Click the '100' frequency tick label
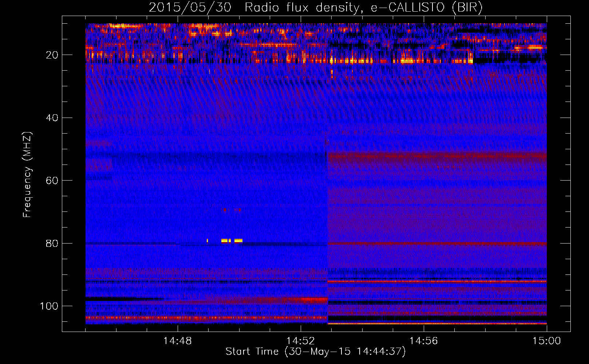589x364 pixels. [49, 306]
